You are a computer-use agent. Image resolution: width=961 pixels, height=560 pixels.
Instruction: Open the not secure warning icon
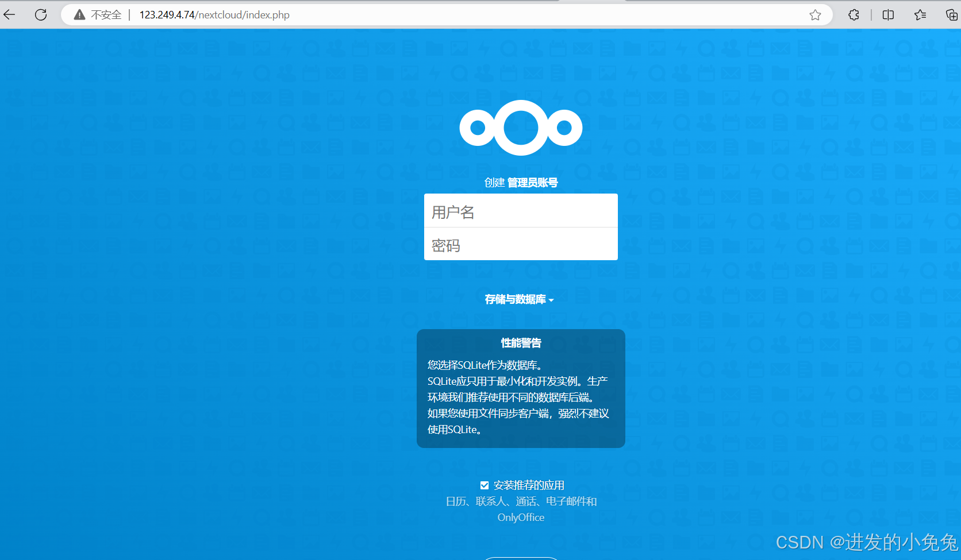80,15
